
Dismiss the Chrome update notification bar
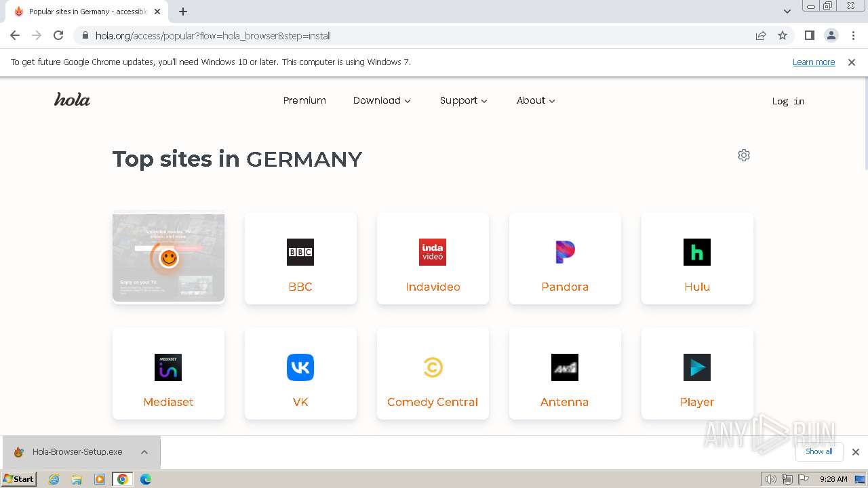tap(852, 62)
